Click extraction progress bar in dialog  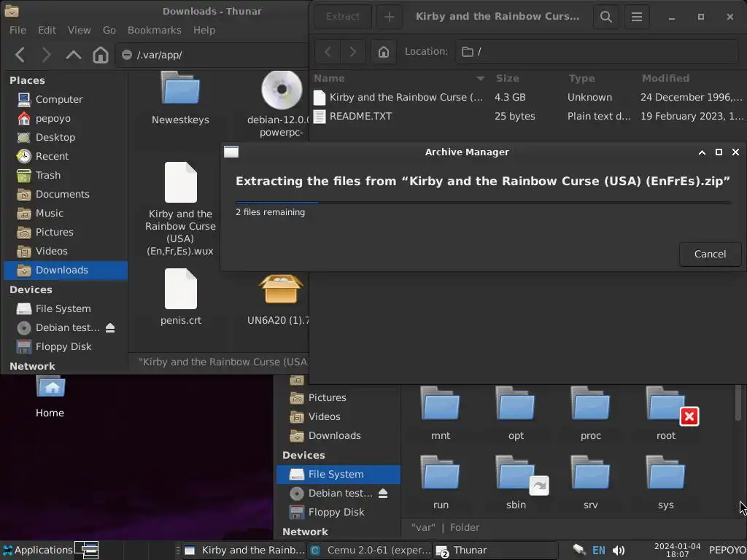(x=483, y=203)
